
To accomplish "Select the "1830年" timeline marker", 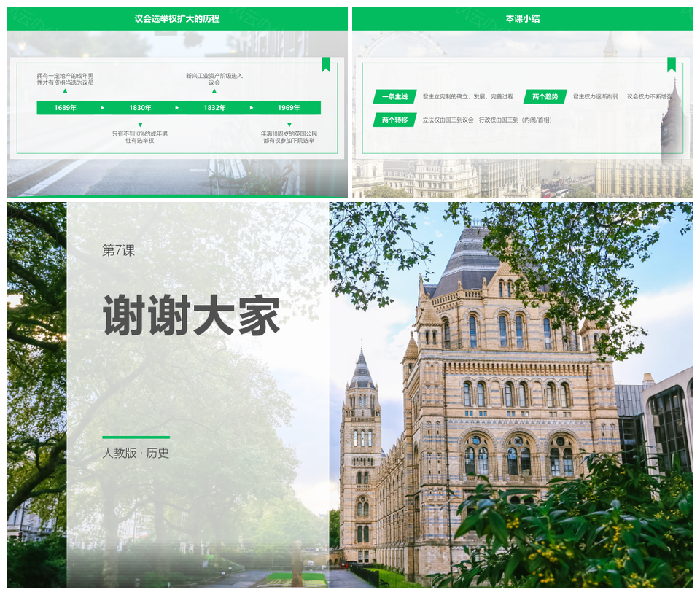I will (x=140, y=108).
